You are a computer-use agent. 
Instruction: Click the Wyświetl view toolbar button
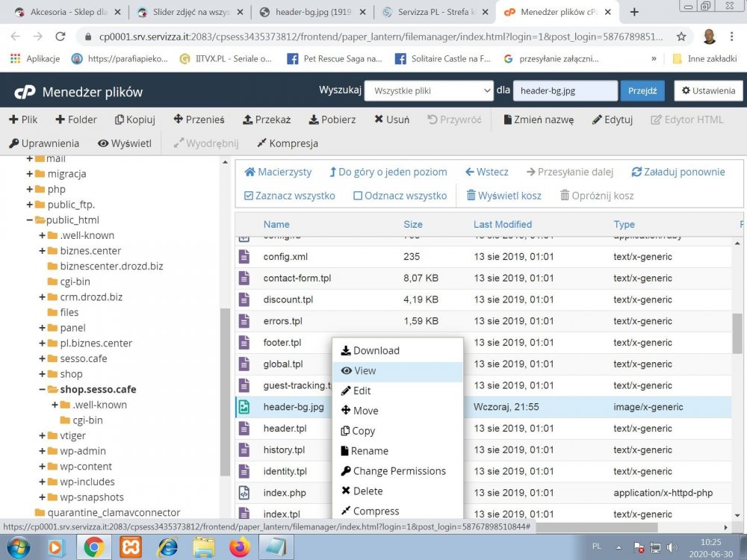[124, 143]
